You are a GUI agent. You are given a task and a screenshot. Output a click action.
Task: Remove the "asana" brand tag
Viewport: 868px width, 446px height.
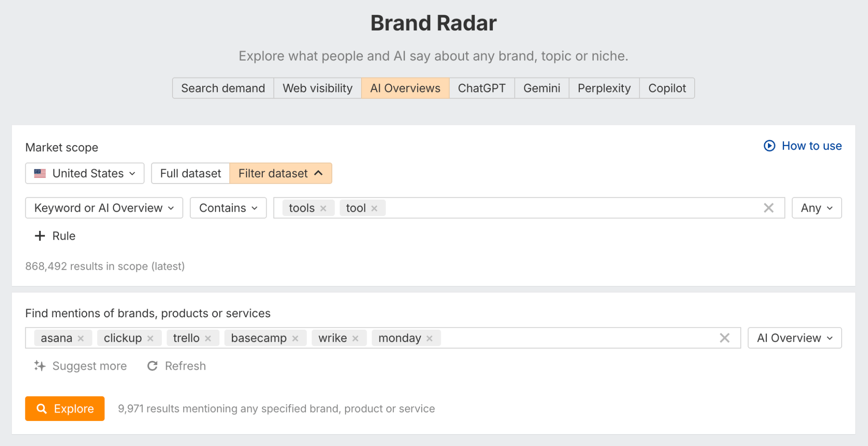point(81,338)
